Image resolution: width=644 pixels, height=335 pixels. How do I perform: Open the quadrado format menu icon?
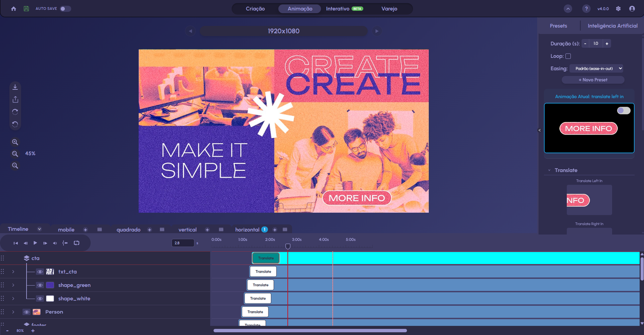tap(162, 230)
